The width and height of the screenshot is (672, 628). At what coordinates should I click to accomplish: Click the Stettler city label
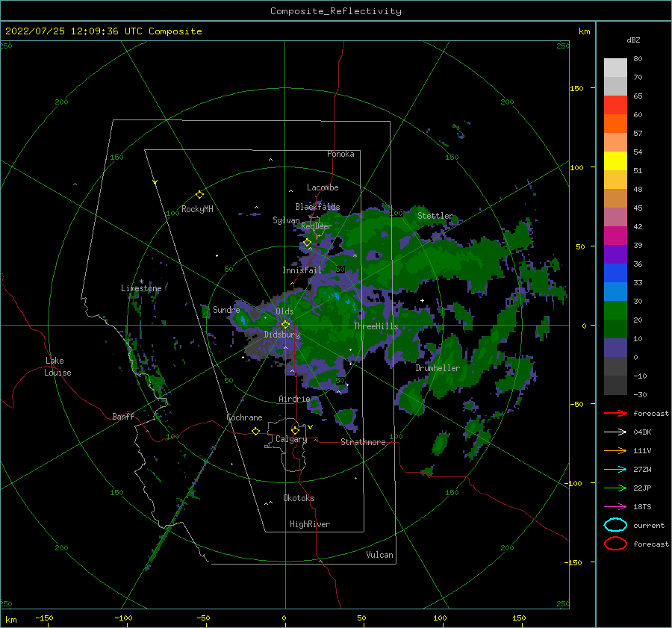pyautogui.click(x=435, y=216)
